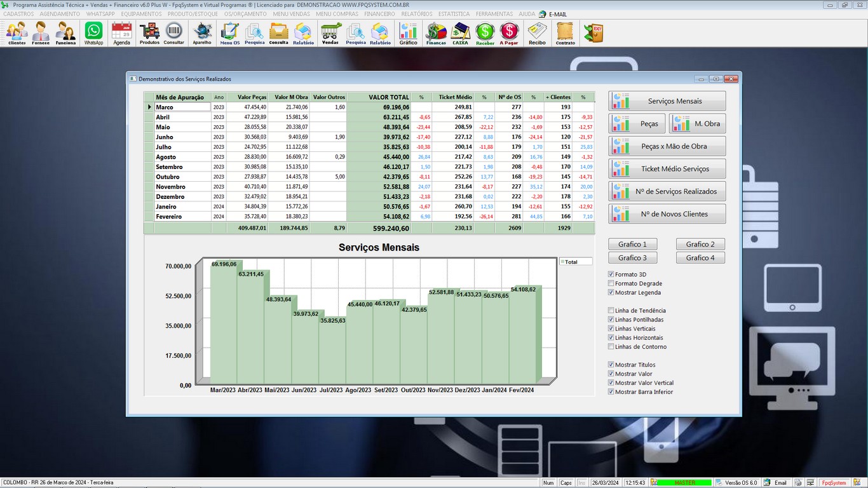Click the Email status bar button
Image resolution: width=868 pixels, height=488 pixels.
[776, 483]
